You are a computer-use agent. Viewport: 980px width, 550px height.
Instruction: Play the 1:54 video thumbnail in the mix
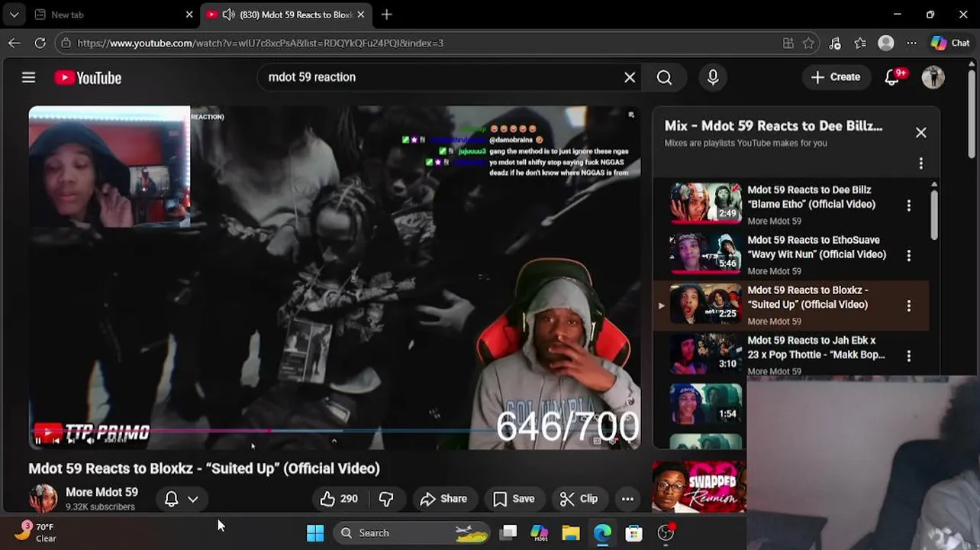tap(706, 403)
